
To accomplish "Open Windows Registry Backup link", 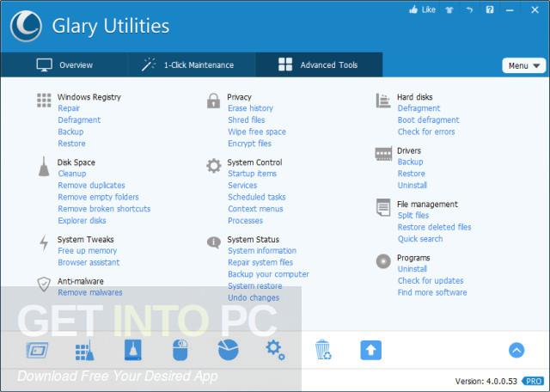I will [70, 132].
